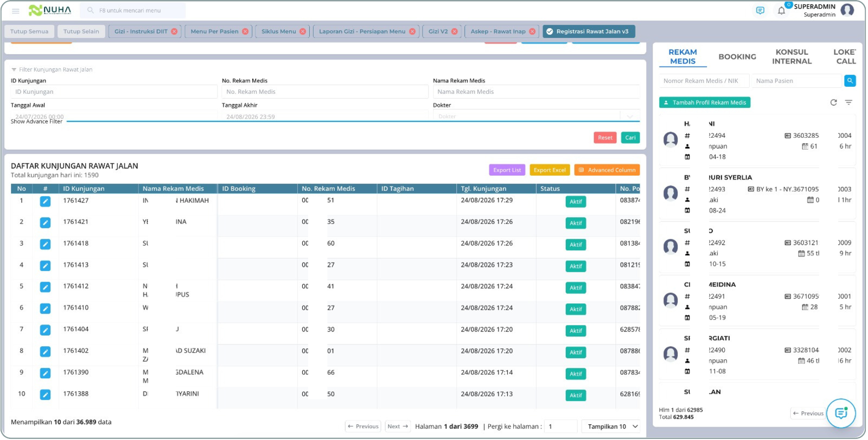Image resolution: width=868 pixels, height=440 pixels.
Task: Open the notifications bell
Action: coord(781,10)
